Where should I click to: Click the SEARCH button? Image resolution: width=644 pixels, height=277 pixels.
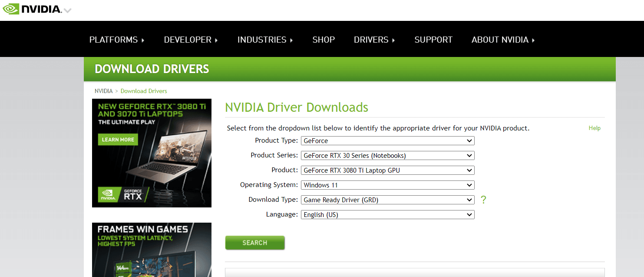click(255, 243)
